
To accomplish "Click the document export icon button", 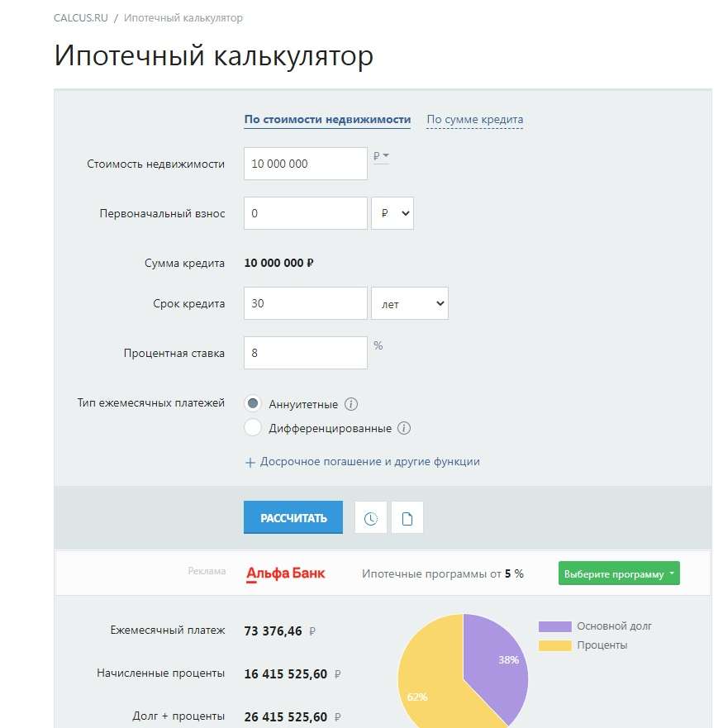I will coord(407,518).
